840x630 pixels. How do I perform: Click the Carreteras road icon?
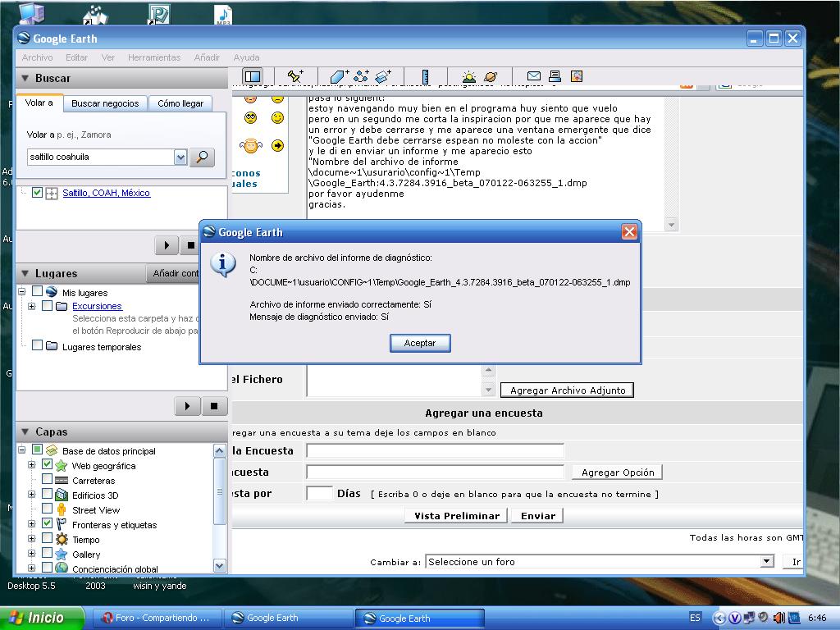(x=62, y=481)
